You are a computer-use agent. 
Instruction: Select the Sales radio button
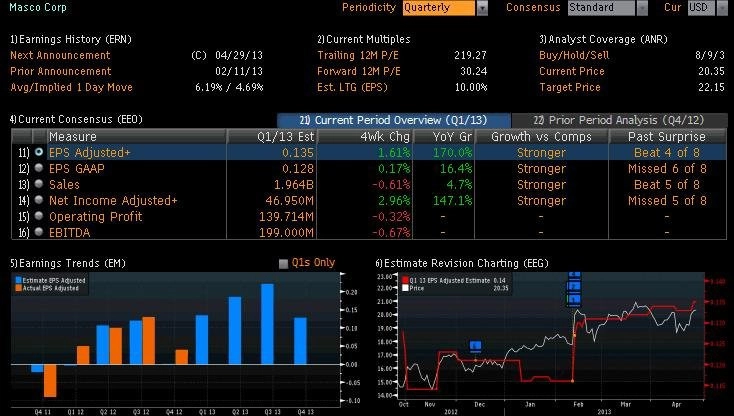(39, 184)
